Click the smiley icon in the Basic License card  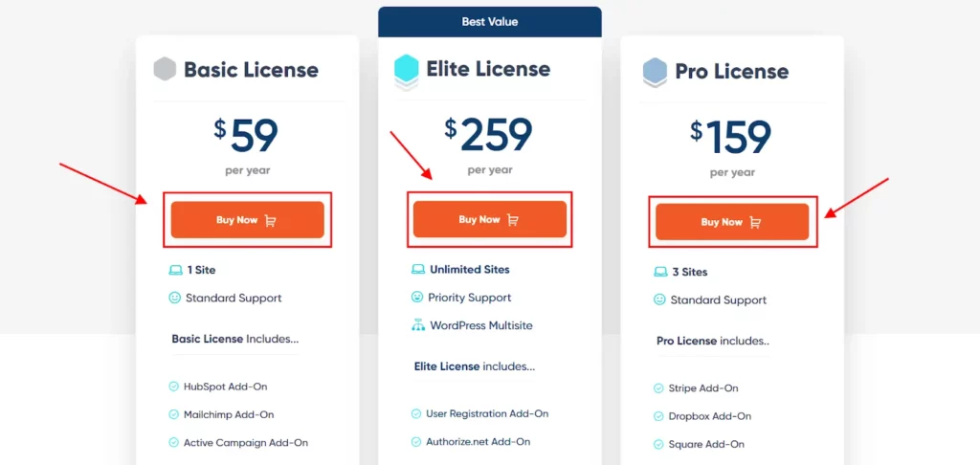coord(174,299)
